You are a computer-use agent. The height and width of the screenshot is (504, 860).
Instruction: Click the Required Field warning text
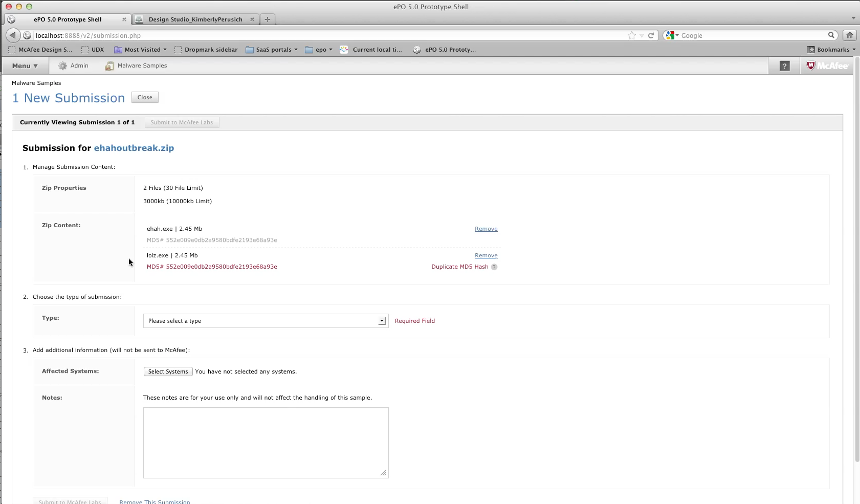(x=414, y=321)
